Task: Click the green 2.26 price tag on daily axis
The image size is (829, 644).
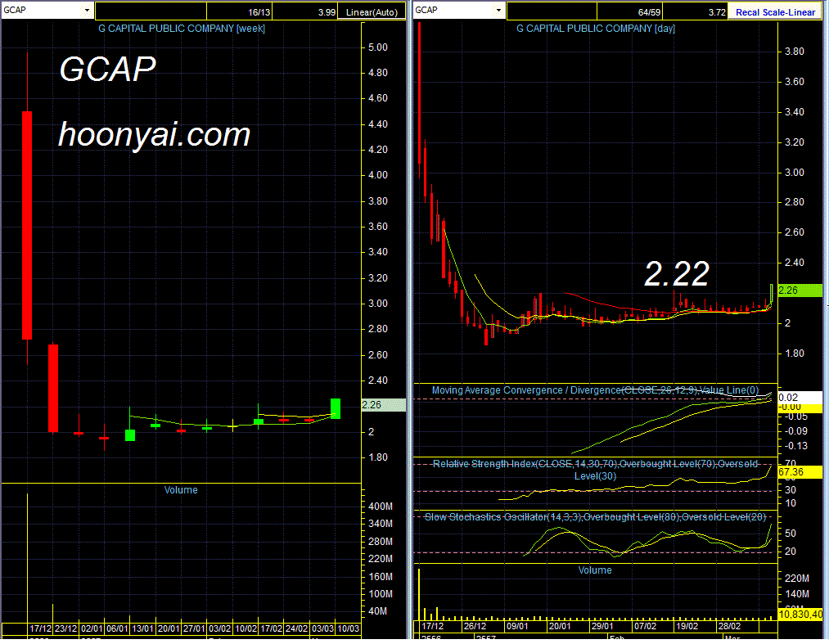Action: tap(800, 290)
